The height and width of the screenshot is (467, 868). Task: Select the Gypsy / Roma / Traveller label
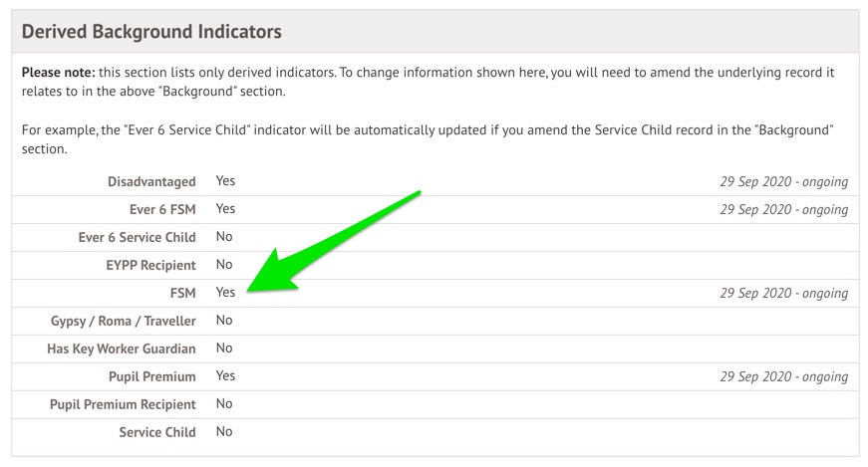click(x=123, y=321)
